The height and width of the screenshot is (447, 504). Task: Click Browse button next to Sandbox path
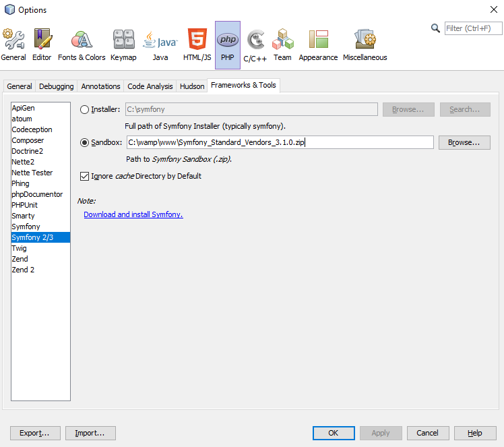pos(464,142)
